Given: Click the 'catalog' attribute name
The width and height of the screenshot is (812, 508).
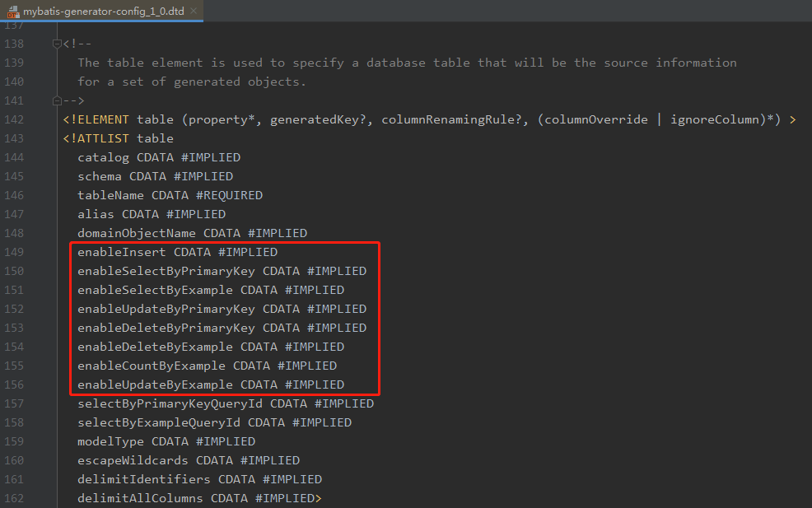Looking at the screenshot, I should point(103,157).
